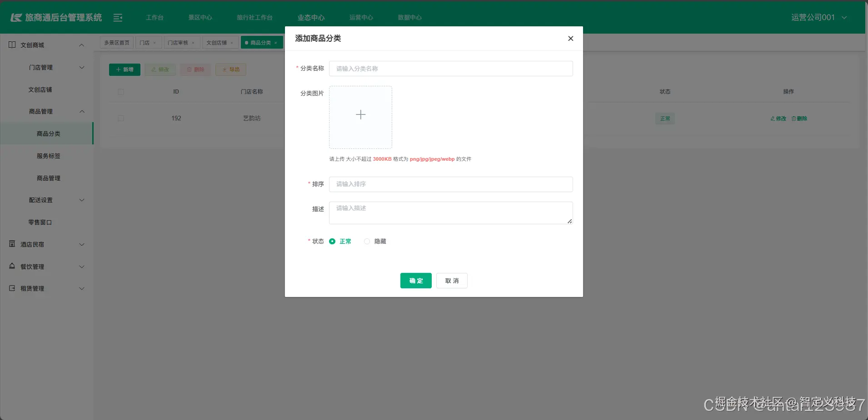Click the 新增 add button
The width and height of the screenshot is (868, 420).
(x=125, y=69)
